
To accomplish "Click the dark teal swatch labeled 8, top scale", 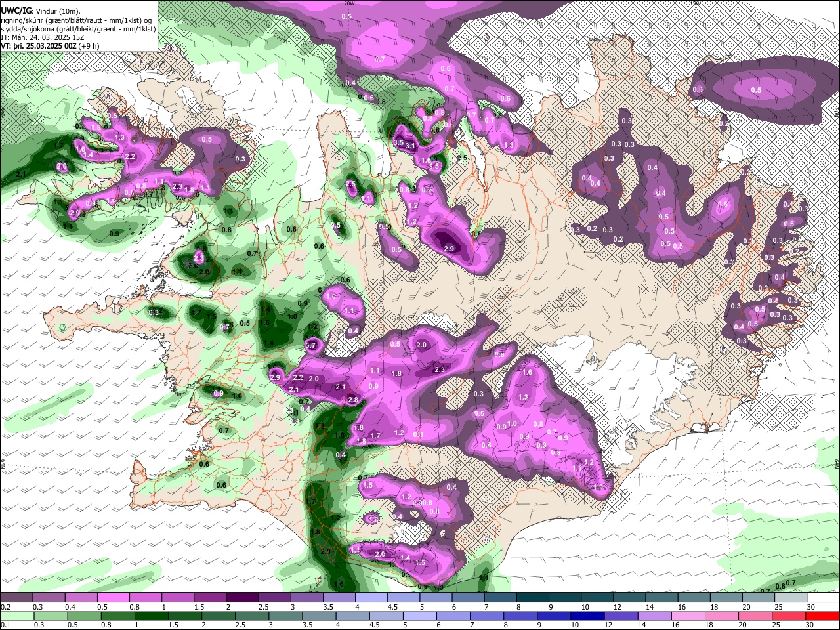I will coord(533,598).
